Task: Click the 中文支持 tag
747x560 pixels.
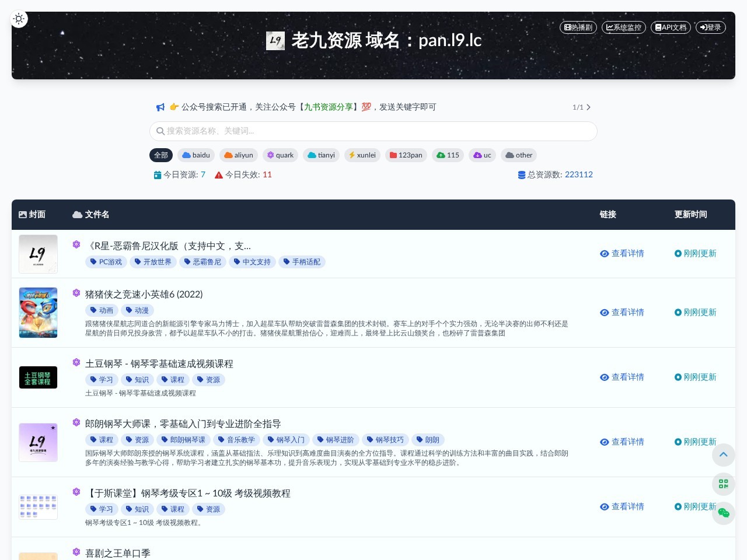Action: point(252,262)
